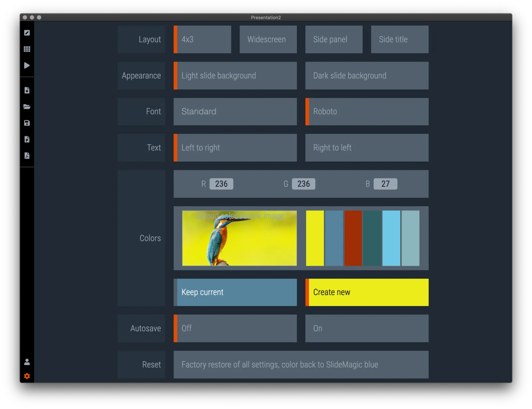Pick the yellow color swatch
Image resolution: width=532 pixels, height=409 pixels.
point(315,238)
